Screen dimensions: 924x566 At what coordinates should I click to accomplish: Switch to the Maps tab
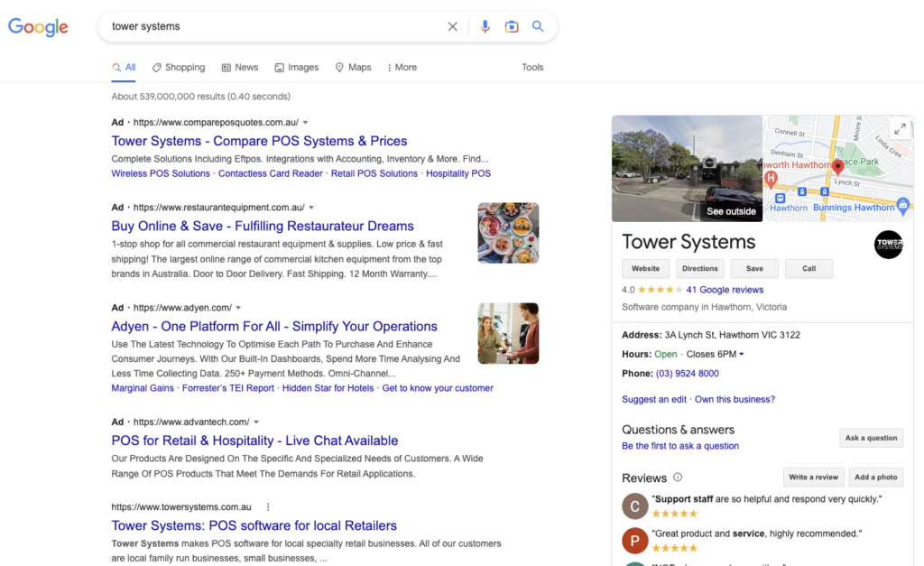[x=353, y=67]
